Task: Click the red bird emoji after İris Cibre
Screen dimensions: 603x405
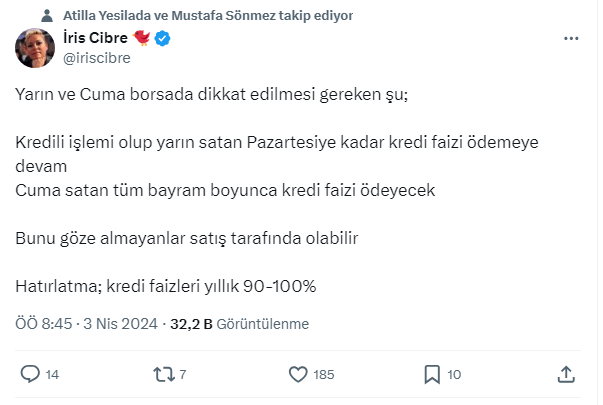Action: click(x=140, y=39)
